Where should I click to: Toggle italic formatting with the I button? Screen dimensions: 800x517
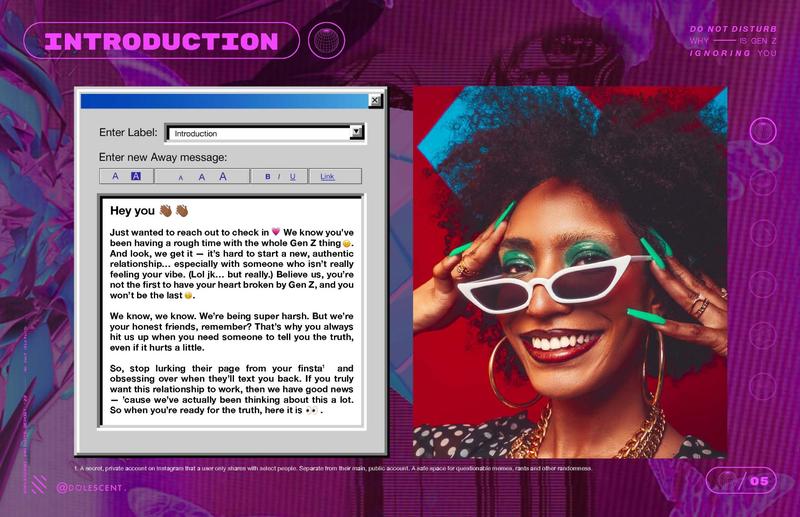point(280,177)
